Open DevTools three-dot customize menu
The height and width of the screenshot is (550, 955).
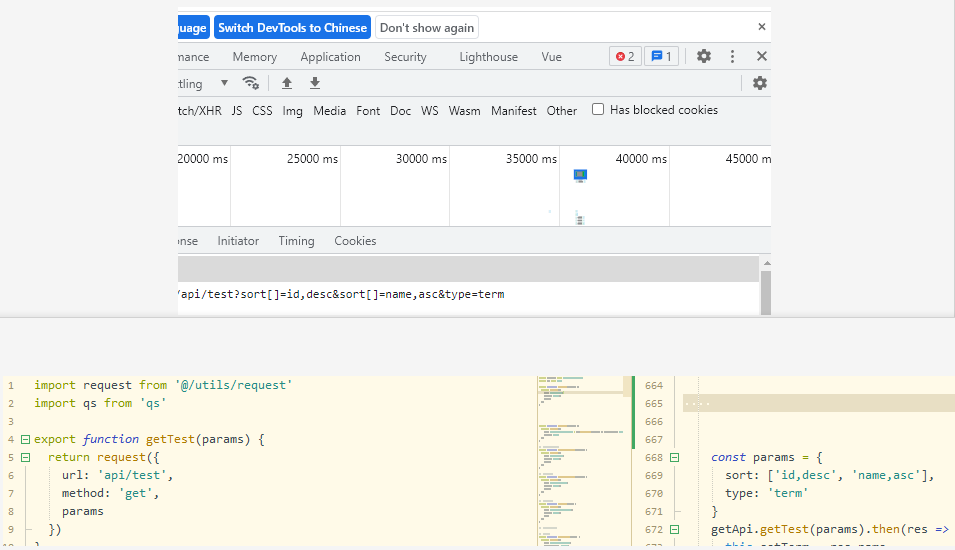pos(732,56)
